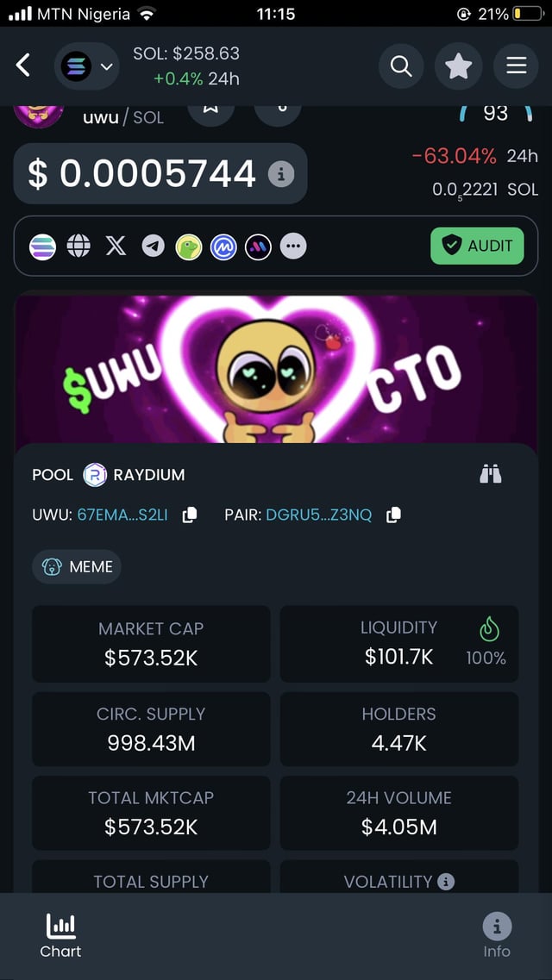
Task: Show more links via three-dots icon
Action: [x=293, y=247]
